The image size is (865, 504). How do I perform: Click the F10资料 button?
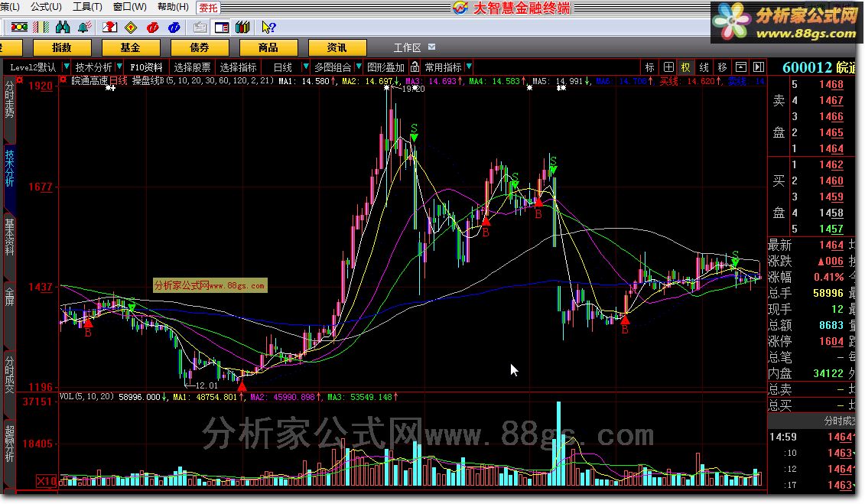pyautogui.click(x=146, y=67)
